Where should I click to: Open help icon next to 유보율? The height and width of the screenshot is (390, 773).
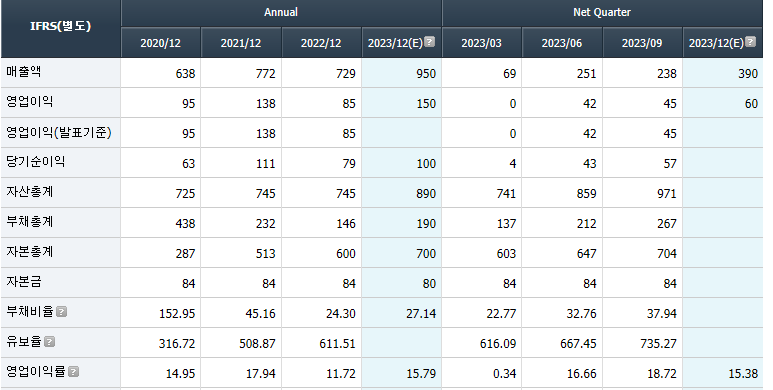49,342
